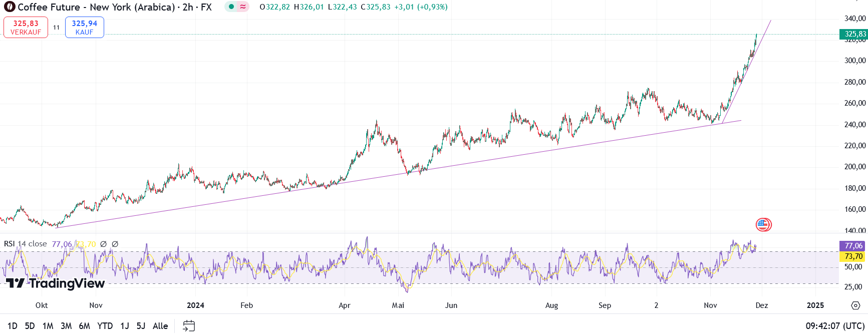The image size is (868, 336).
Task: Click the pink approximate-data status icon
Action: (x=243, y=7)
